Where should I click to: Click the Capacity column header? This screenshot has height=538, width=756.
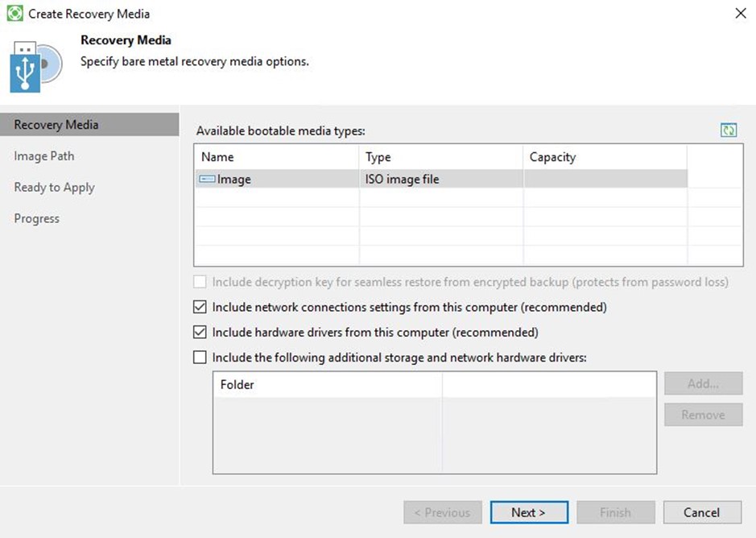(605, 157)
